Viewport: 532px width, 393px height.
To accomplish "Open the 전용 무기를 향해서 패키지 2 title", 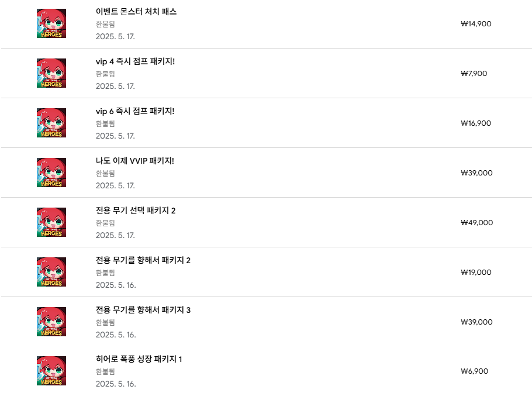I will coord(143,260).
